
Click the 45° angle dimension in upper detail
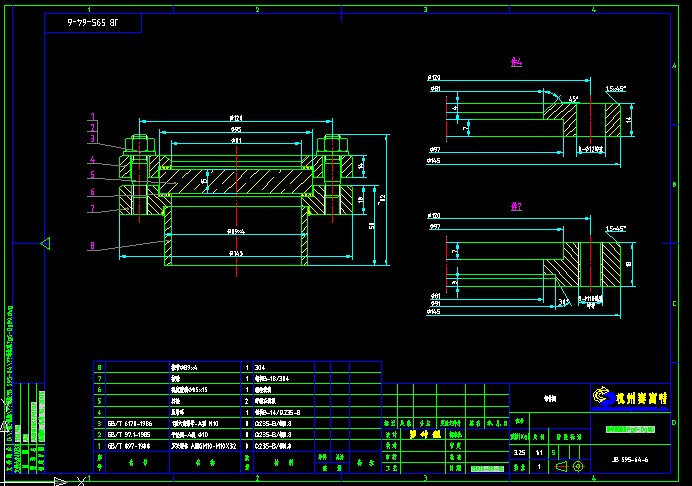click(x=572, y=99)
